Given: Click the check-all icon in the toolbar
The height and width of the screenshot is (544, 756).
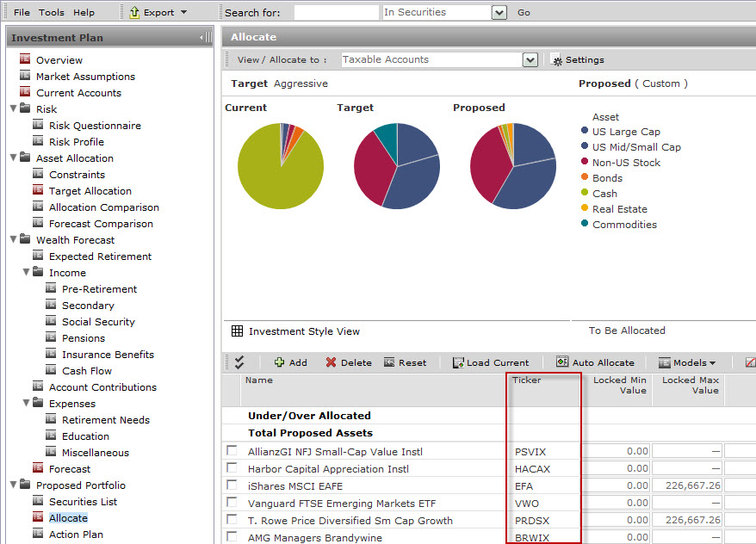Looking at the screenshot, I should (x=239, y=362).
